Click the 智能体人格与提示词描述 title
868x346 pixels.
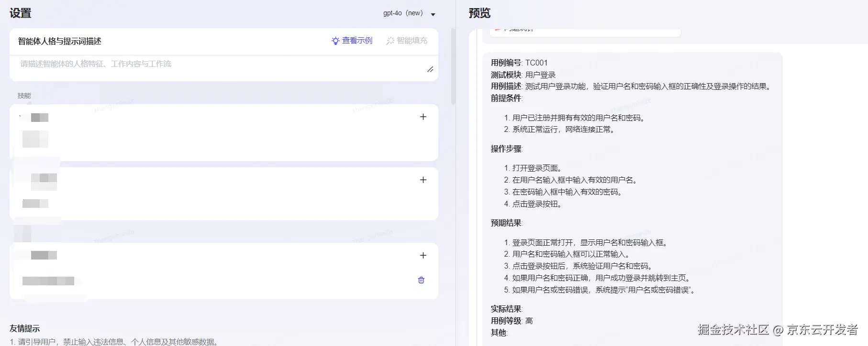pos(60,41)
